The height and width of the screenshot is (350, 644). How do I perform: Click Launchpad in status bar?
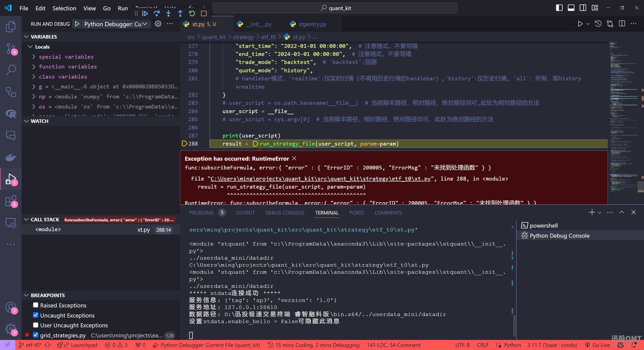[x=77, y=345]
